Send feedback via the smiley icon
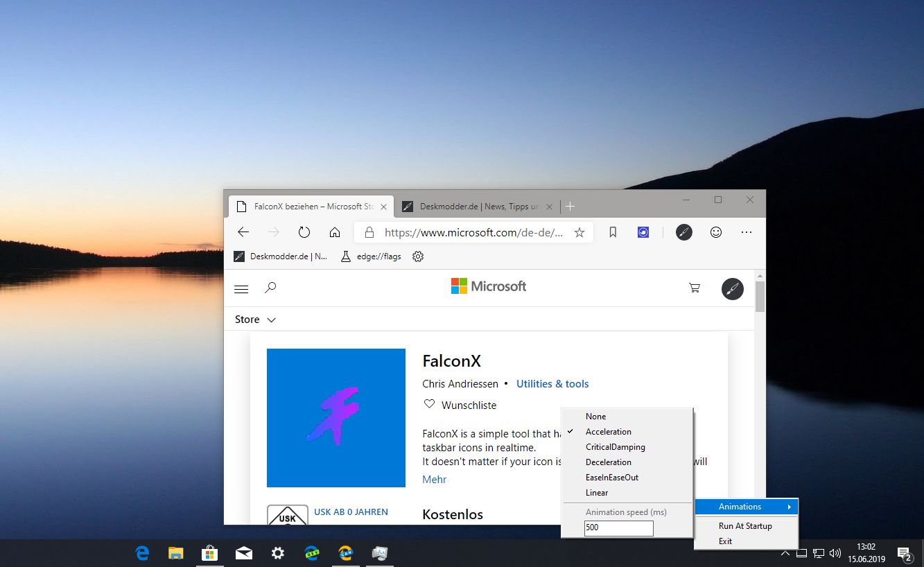Viewport: 924px width, 567px height. (x=716, y=232)
